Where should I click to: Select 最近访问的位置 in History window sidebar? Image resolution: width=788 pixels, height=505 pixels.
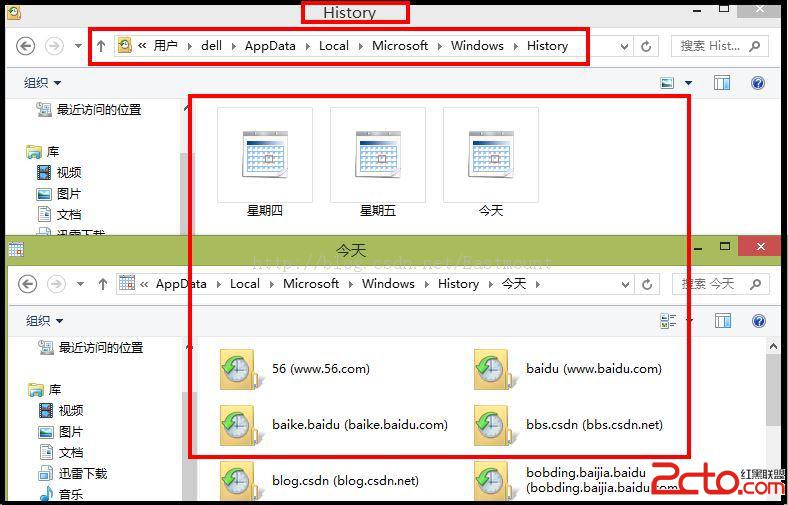tap(89, 110)
